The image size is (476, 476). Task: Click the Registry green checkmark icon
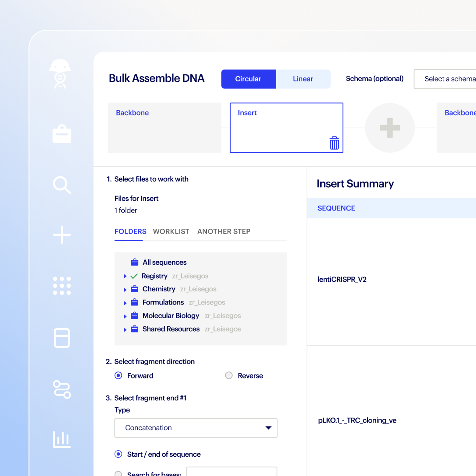click(x=134, y=276)
